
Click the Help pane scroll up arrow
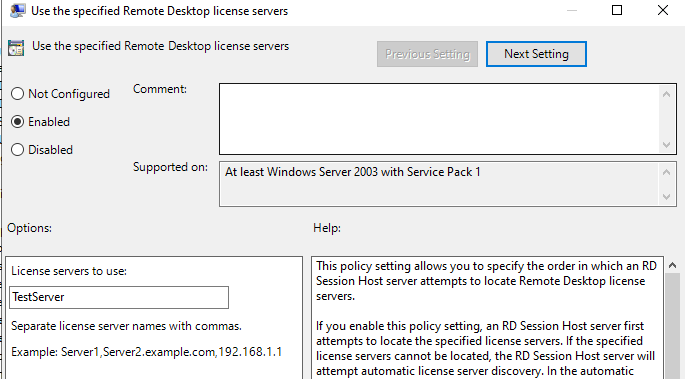pos(673,265)
